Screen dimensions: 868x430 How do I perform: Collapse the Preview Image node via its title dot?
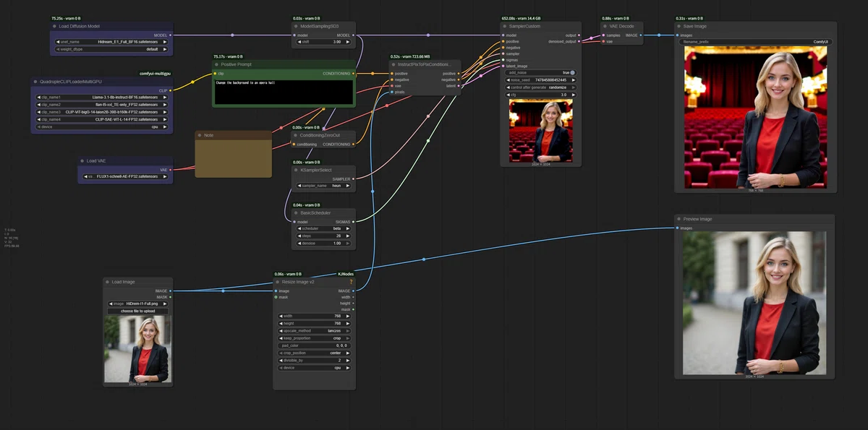tap(678, 219)
